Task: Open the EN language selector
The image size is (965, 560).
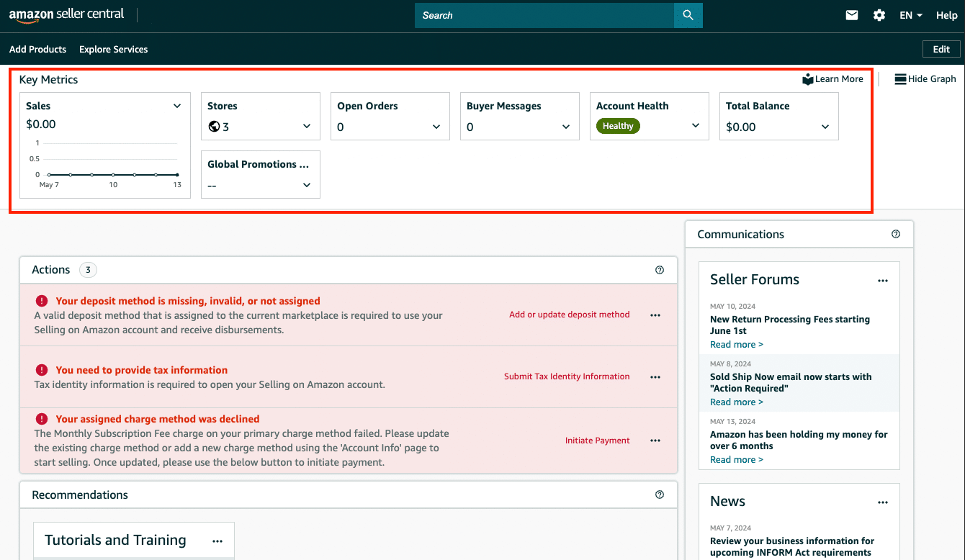Action: click(x=911, y=15)
